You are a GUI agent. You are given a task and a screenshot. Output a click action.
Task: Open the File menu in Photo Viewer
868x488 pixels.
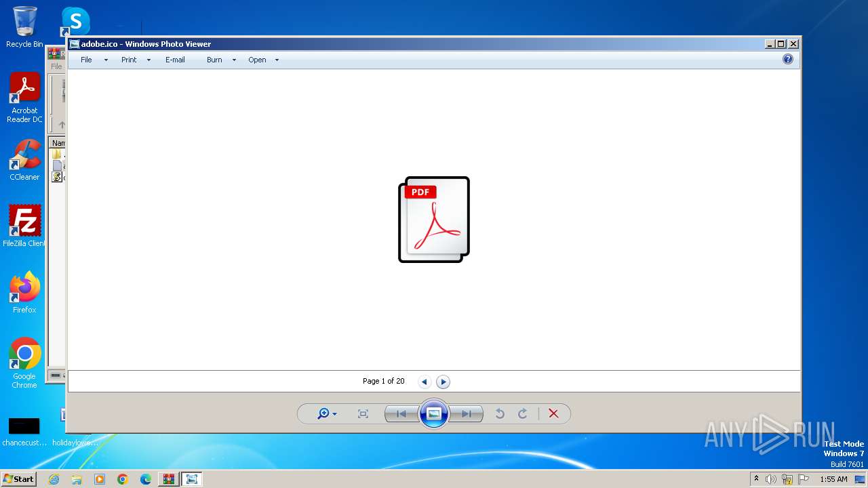pos(86,60)
